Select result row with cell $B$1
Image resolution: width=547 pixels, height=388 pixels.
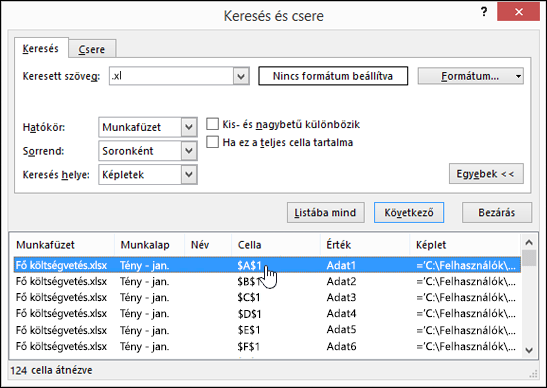[x=268, y=282]
